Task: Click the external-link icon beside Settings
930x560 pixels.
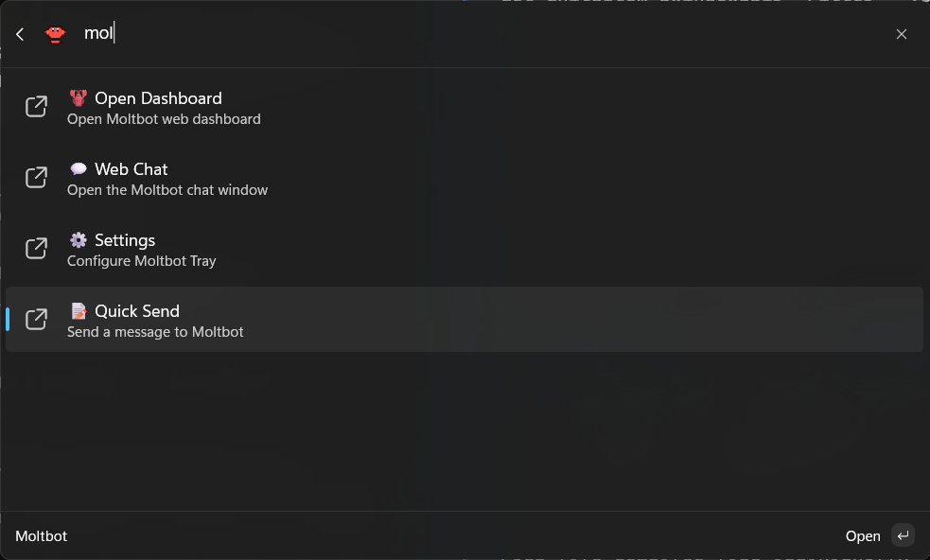Action: click(x=36, y=249)
